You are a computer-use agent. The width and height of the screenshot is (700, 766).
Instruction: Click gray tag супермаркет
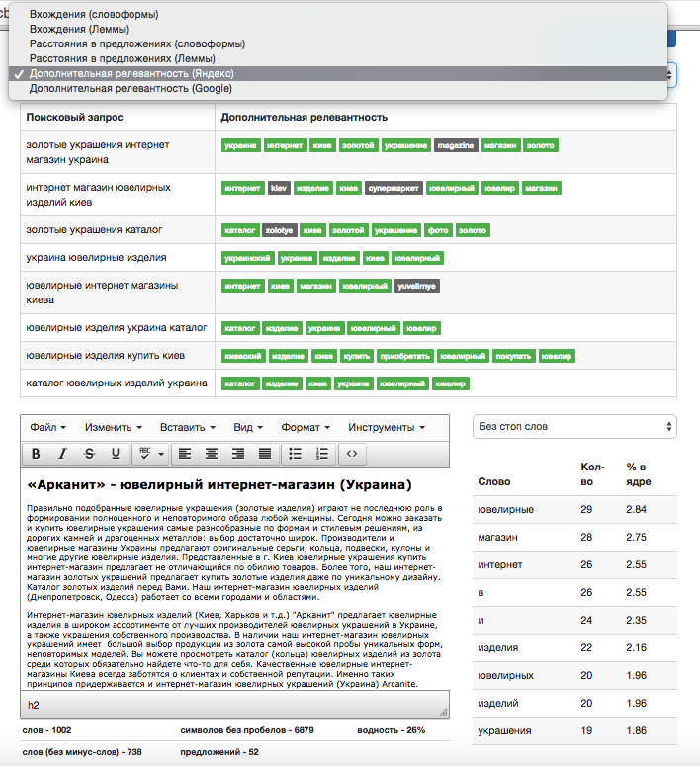click(x=394, y=188)
